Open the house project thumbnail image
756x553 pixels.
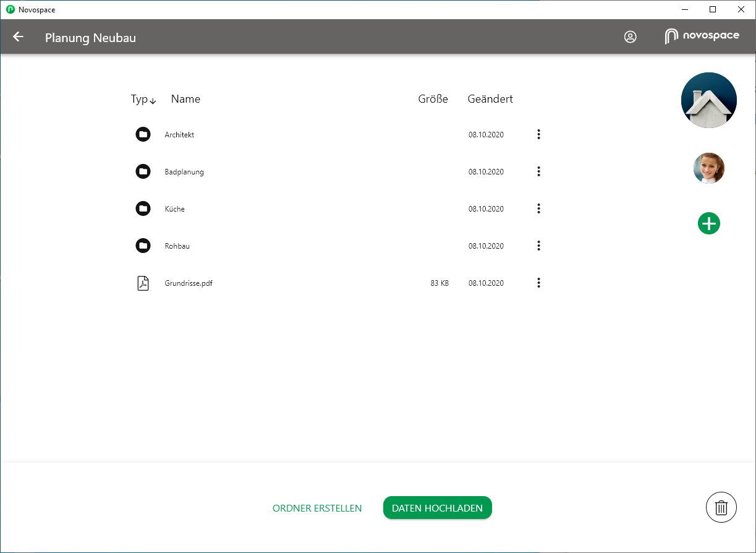(x=709, y=100)
